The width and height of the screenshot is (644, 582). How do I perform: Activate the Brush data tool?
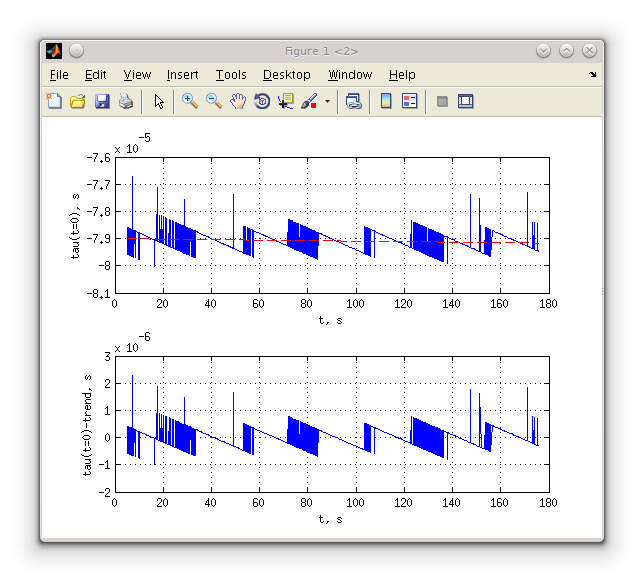point(309,101)
